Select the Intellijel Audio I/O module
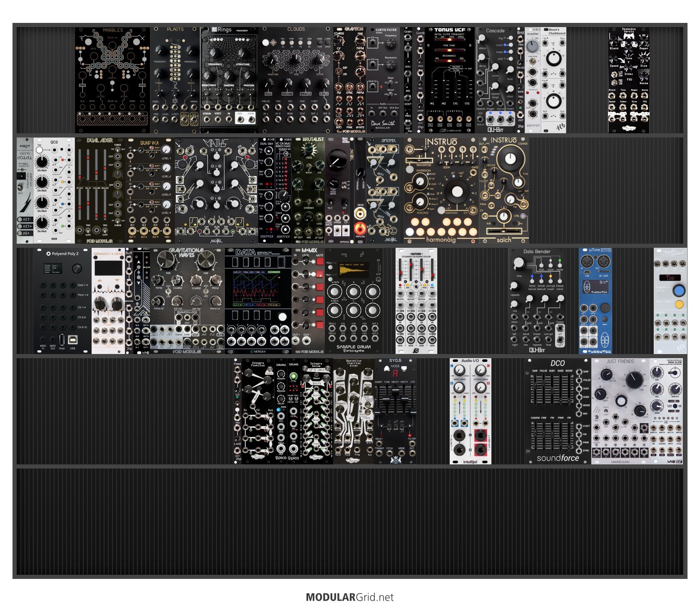 pos(471,411)
